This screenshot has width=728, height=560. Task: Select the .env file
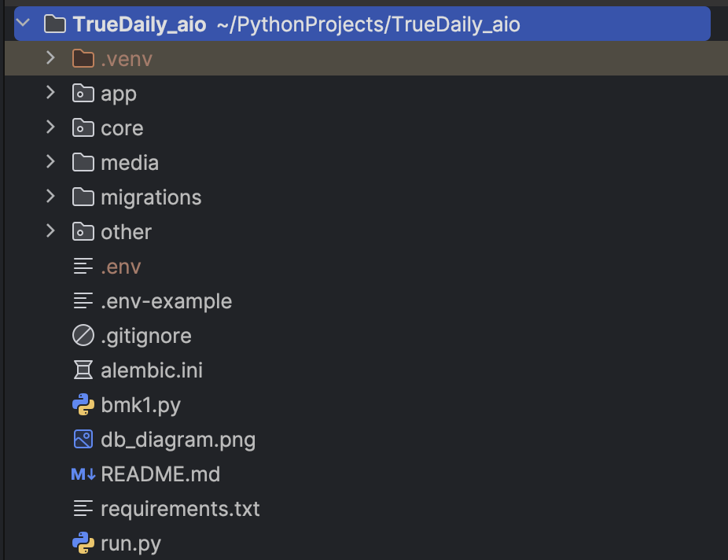120,267
